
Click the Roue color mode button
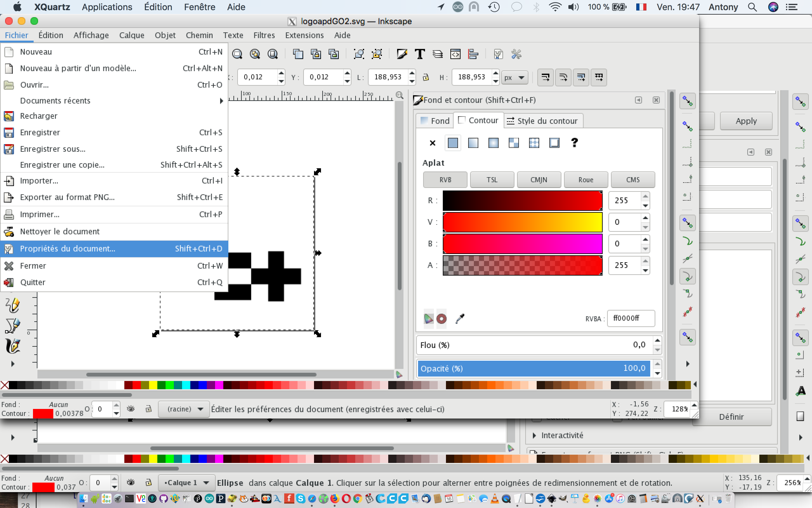(x=586, y=180)
